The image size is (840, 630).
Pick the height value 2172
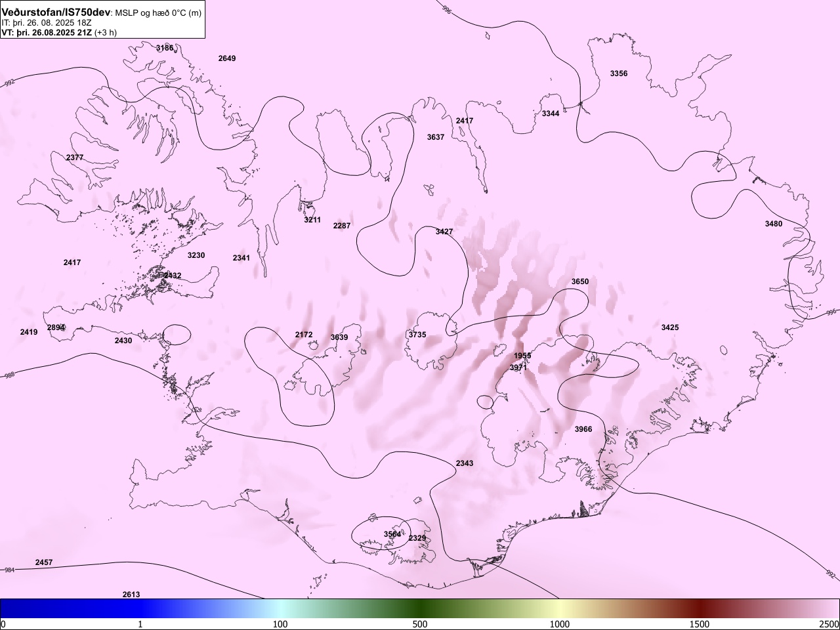click(304, 335)
